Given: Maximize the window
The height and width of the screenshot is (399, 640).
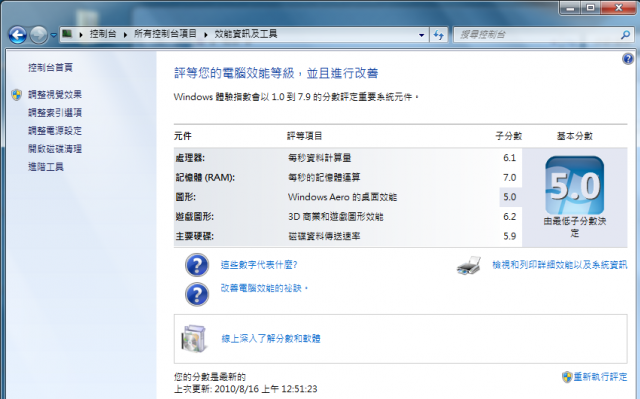Looking at the screenshot, I should 590,8.
